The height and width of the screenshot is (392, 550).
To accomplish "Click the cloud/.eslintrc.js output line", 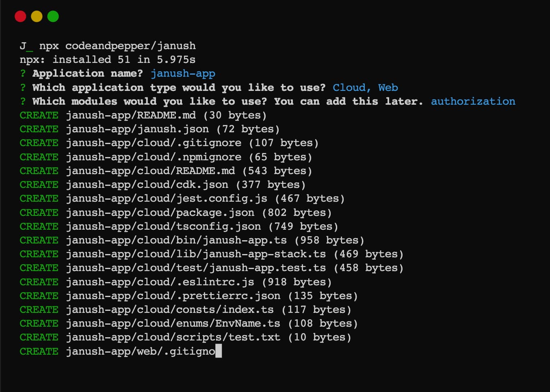I will pos(198,282).
